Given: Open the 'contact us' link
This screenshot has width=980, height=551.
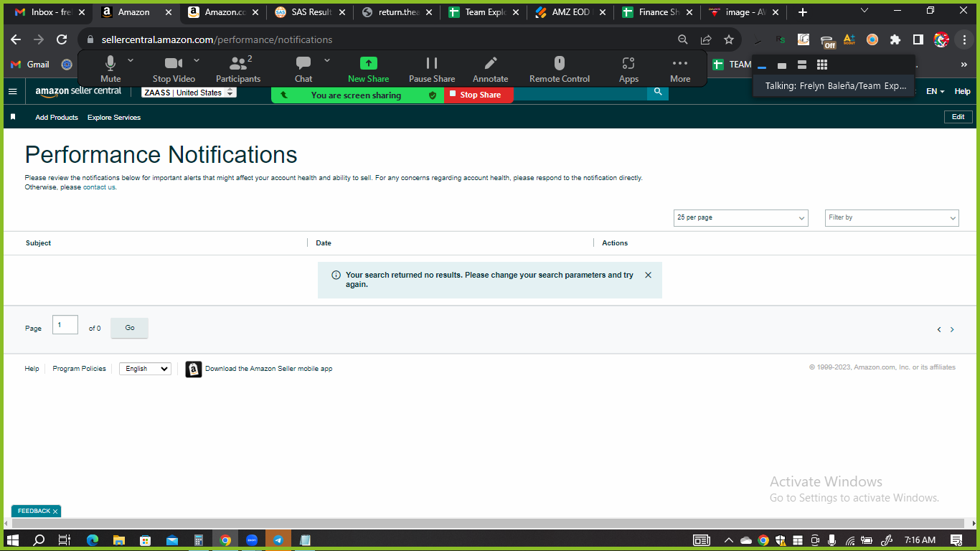Looking at the screenshot, I should [x=99, y=187].
